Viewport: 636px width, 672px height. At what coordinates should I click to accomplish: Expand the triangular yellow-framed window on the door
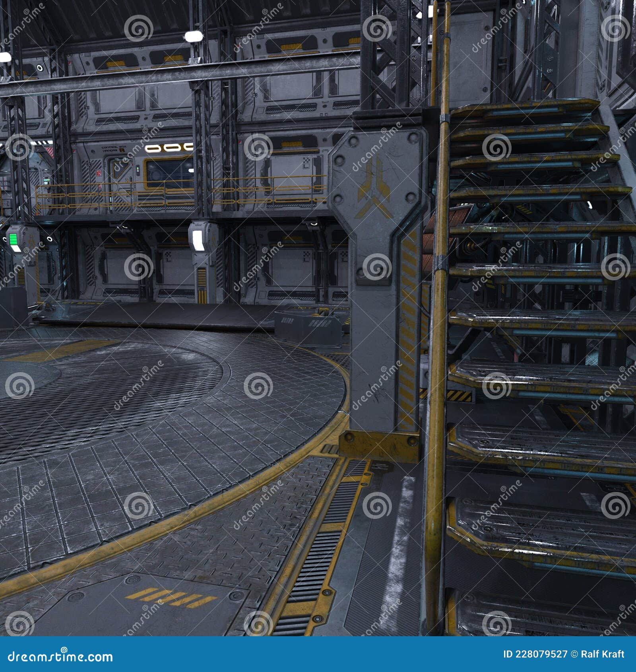point(120,168)
